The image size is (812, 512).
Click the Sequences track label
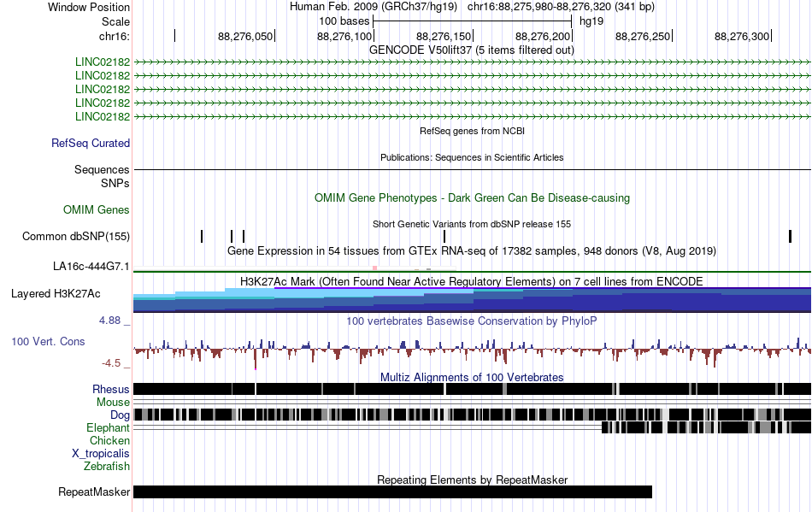pos(102,169)
